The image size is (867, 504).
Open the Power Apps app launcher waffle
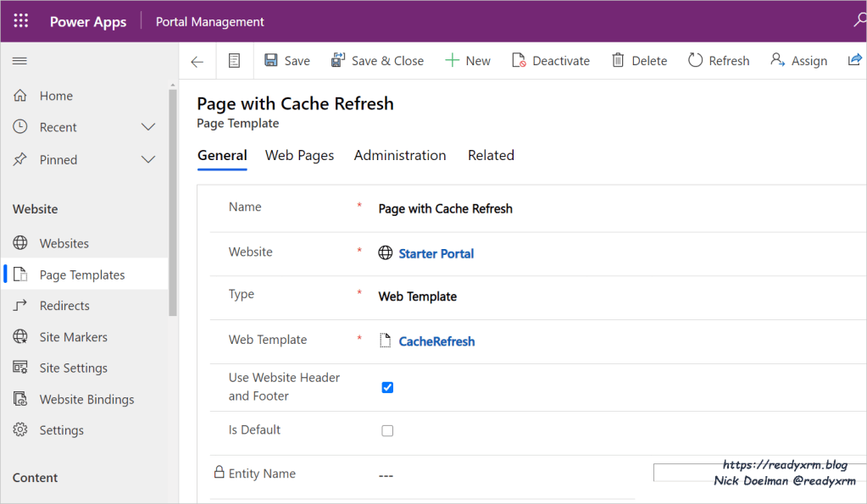(x=21, y=21)
